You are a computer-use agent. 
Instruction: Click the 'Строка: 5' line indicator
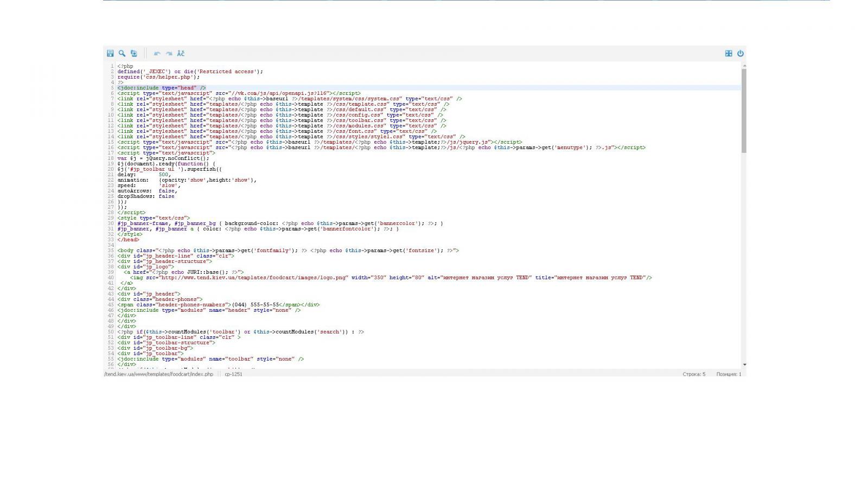pyautogui.click(x=694, y=374)
